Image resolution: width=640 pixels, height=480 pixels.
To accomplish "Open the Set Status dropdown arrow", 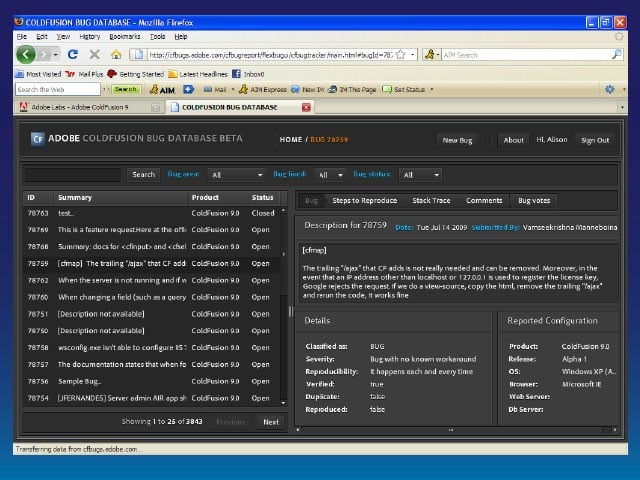I will [x=431, y=89].
